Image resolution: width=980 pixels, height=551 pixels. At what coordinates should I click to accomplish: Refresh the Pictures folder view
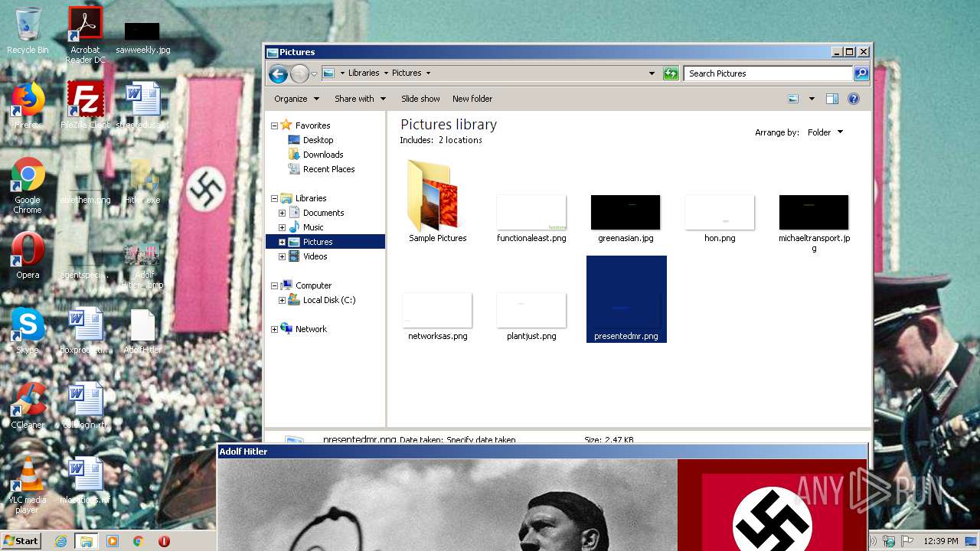(671, 73)
